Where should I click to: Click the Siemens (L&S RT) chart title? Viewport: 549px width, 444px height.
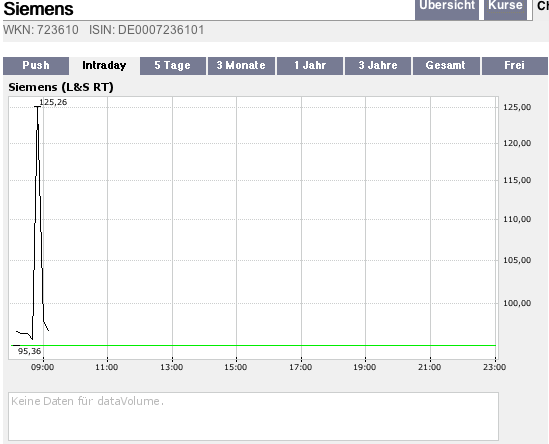click(x=61, y=87)
